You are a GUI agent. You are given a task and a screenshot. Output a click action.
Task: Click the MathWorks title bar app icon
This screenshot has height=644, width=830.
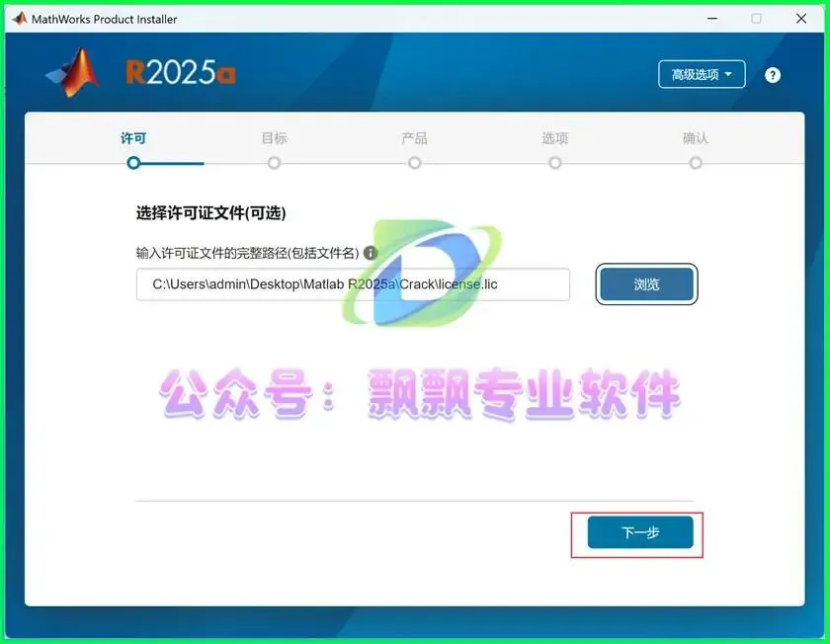click(x=20, y=19)
